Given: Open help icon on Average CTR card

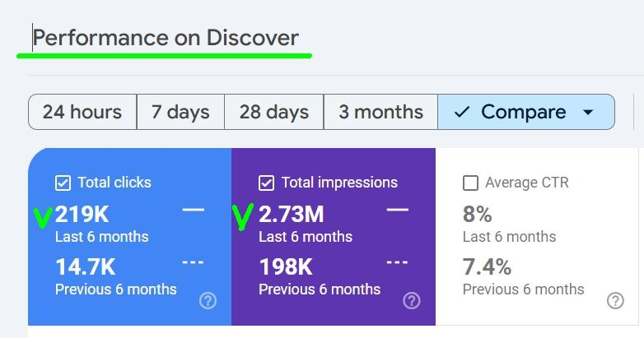Looking at the screenshot, I should [x=615, y=301].
